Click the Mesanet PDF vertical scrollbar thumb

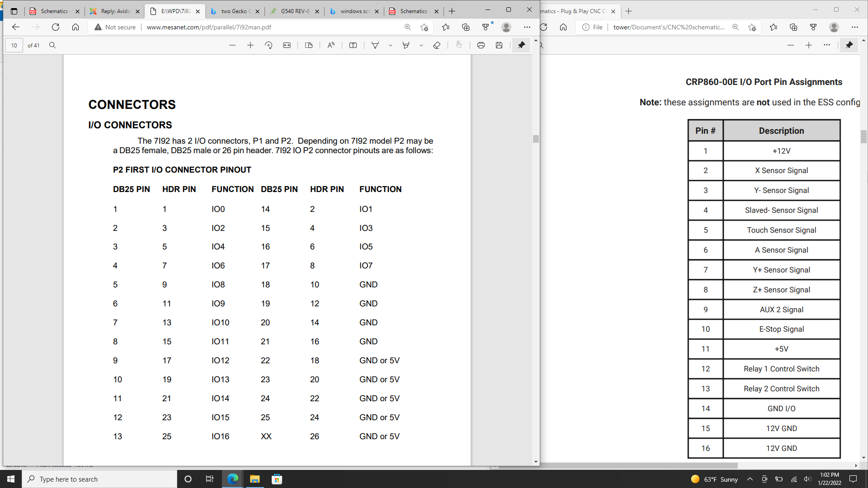pos(536,139)
